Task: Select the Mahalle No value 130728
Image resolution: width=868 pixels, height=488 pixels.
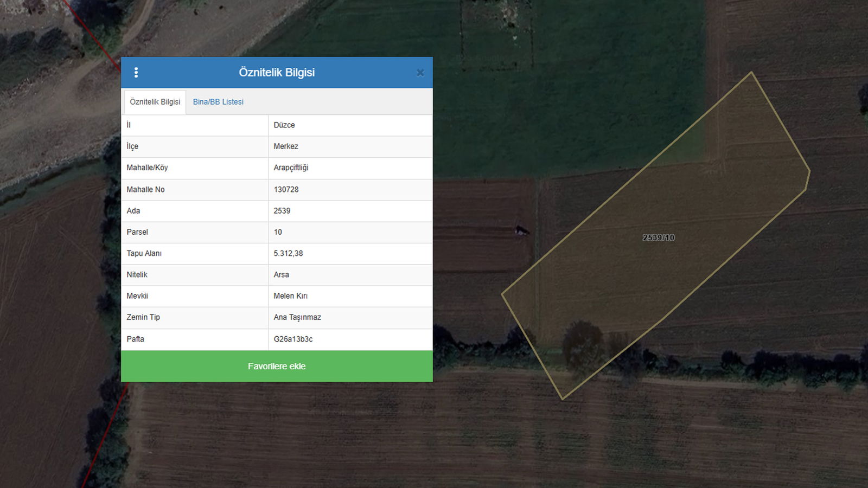Action: tap(286, 189)
